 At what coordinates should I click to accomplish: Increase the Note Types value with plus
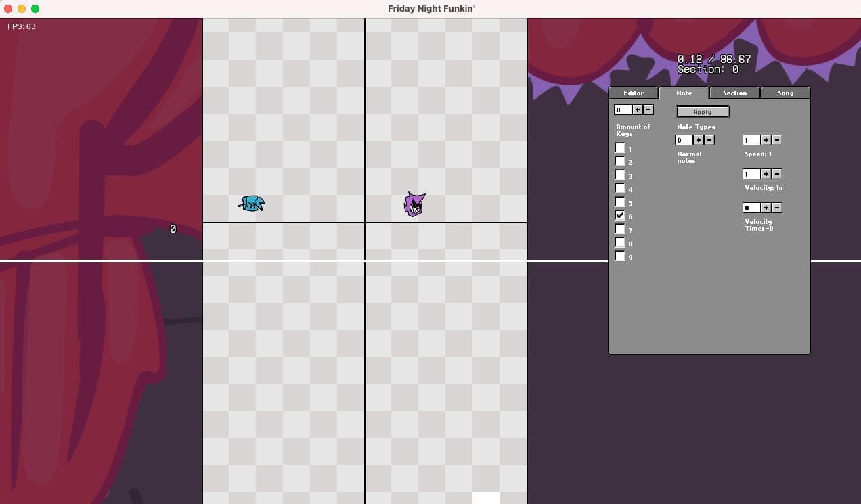(699, 140)
